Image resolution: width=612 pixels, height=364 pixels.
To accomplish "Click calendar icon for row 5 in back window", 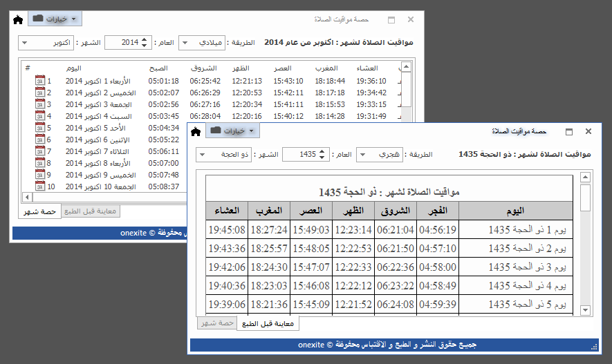I will click(x=40, y=127).
